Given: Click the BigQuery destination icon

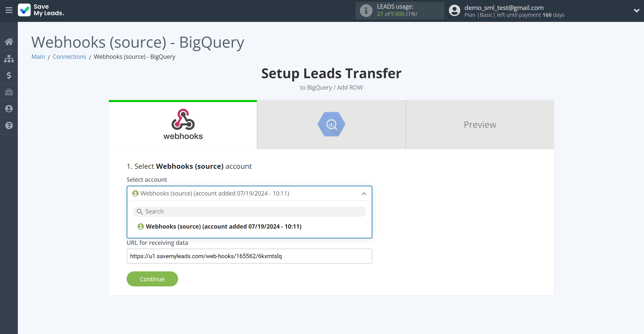Looking at the screenshot, I should (x=331, y=124).
